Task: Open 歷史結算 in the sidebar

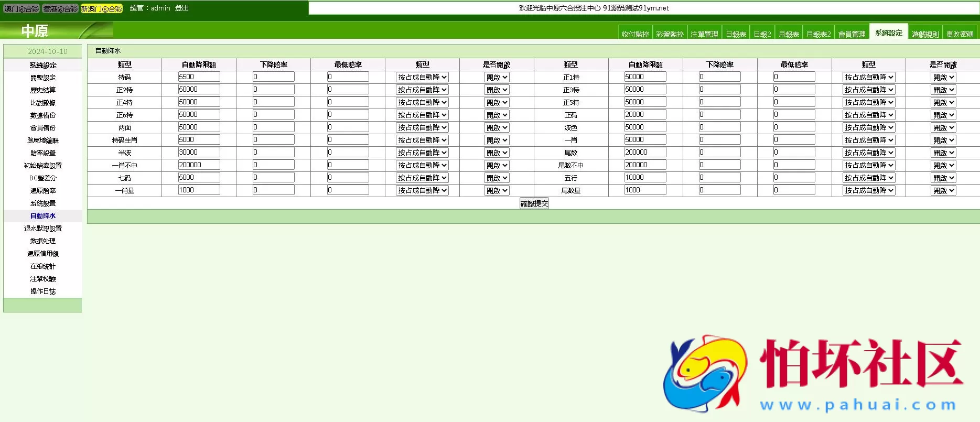Action: (x=43, y=90)
